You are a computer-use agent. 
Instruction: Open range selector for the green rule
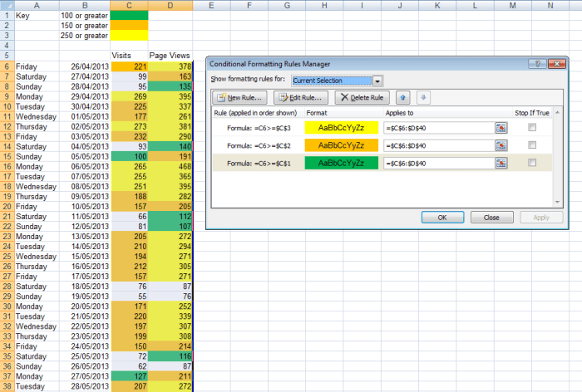501,163
